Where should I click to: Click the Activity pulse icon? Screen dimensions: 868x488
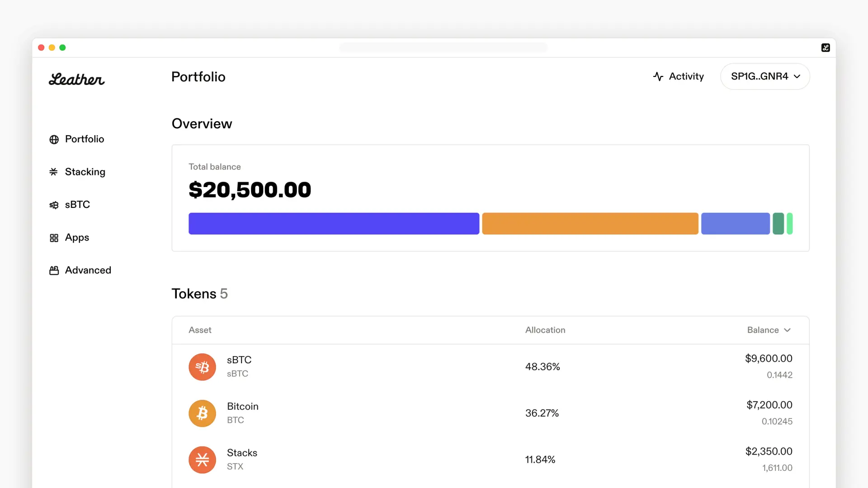[x=658, y=76]
